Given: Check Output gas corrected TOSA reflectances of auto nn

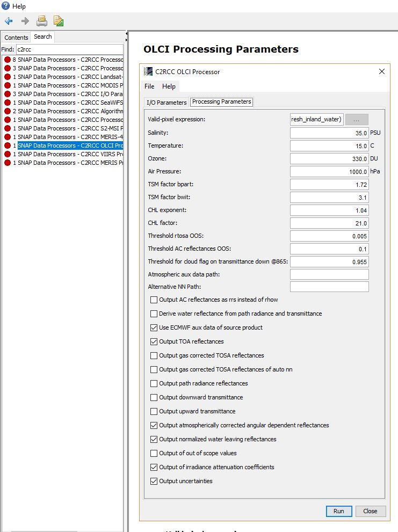Looking at the screenshot, I should (x=154, y=369).
